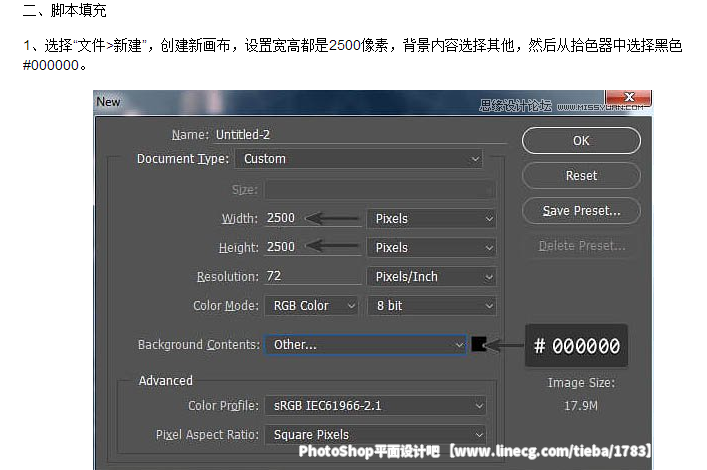The height and width of the screenshot is (470, 707).
Task: Click the Save Preset button
Action: (x=581, y=211)
